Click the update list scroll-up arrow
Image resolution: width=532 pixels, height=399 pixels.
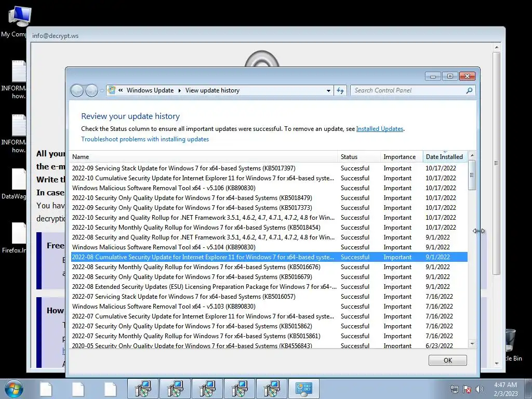click(x=472, y=155)
